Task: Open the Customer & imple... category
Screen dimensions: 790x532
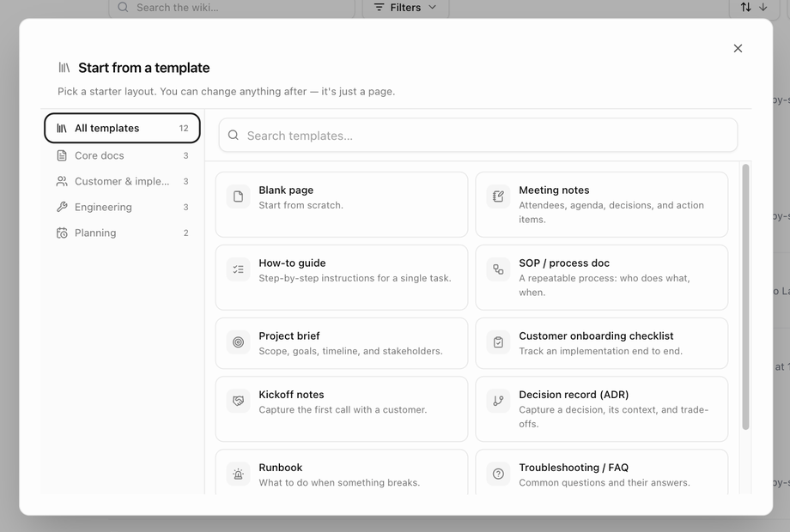Action: (122, 181)
